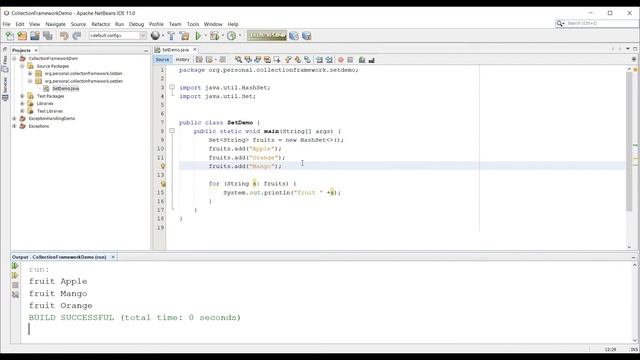This screenshot has height=360, width=640.
Task: Click the Find Next Occurrence icon
Action: [x=258, y=60]
